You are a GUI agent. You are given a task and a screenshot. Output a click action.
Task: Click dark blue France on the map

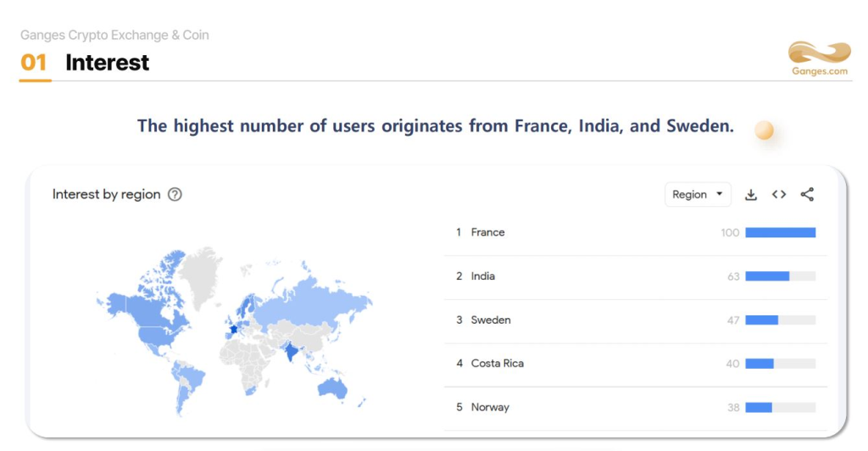click(233, 329)
